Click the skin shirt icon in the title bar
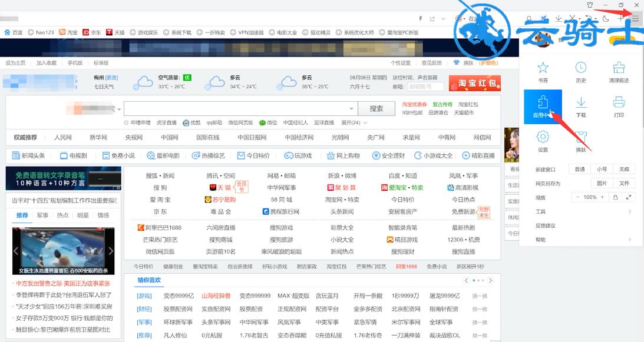The height and width of the screenshot is (342, 644). pyautogui.click(x=590, y=5)
